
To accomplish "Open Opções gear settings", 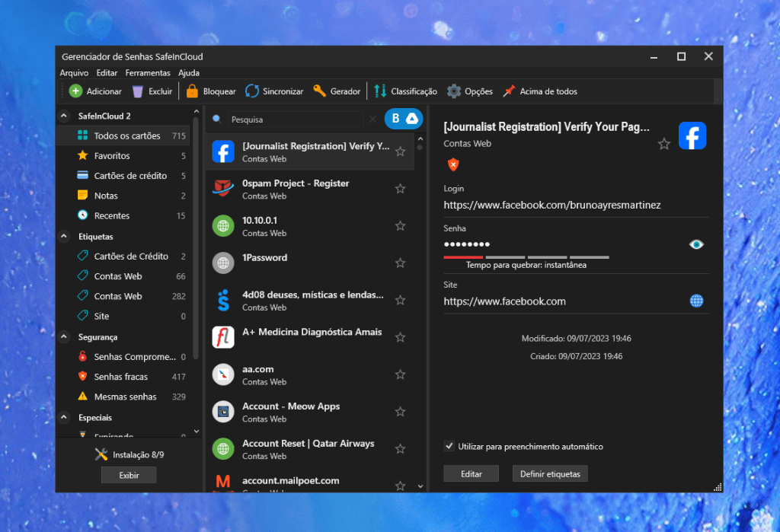I will pos(469,91).
